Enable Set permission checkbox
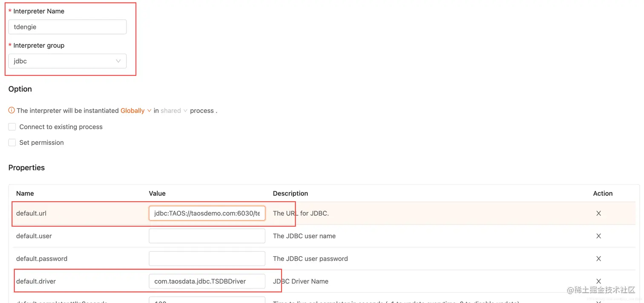This screenshot has height=303, width=644. 12,142
